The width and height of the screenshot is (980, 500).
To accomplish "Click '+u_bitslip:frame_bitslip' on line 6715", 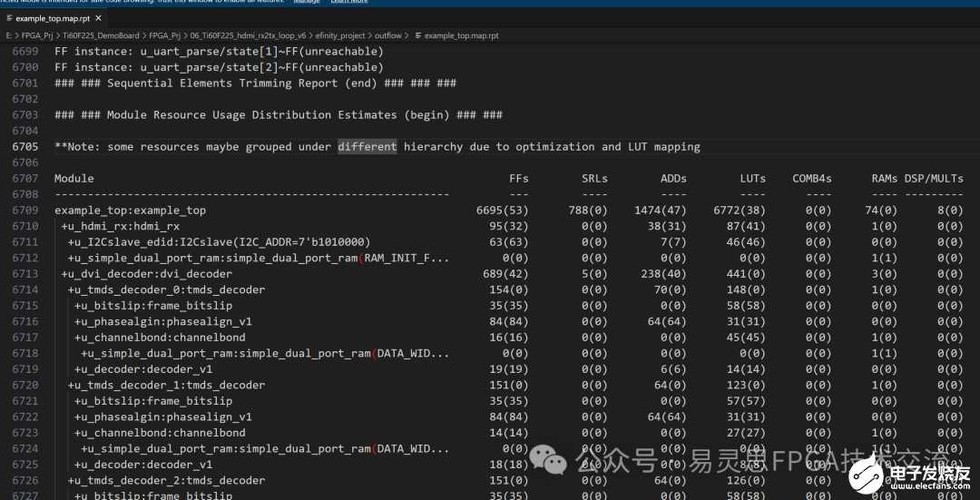I will [x=153, y=306].
